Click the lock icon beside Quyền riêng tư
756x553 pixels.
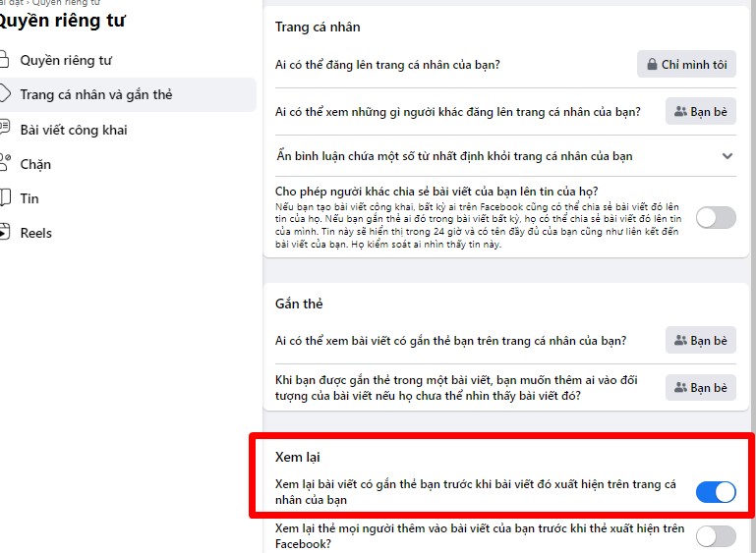pyautogui.click(x=4, y=60)
